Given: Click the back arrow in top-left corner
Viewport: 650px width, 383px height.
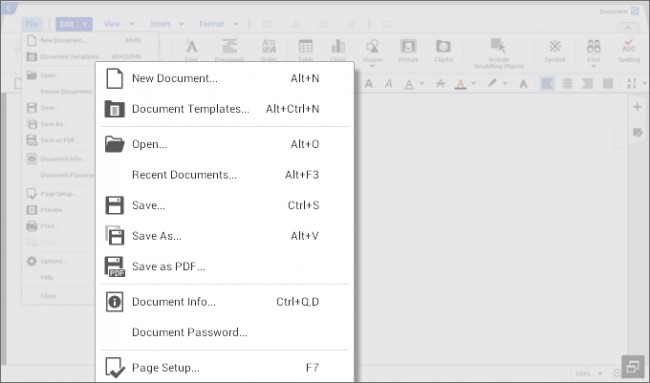Looking at the screenshot, I should (8, 8).
